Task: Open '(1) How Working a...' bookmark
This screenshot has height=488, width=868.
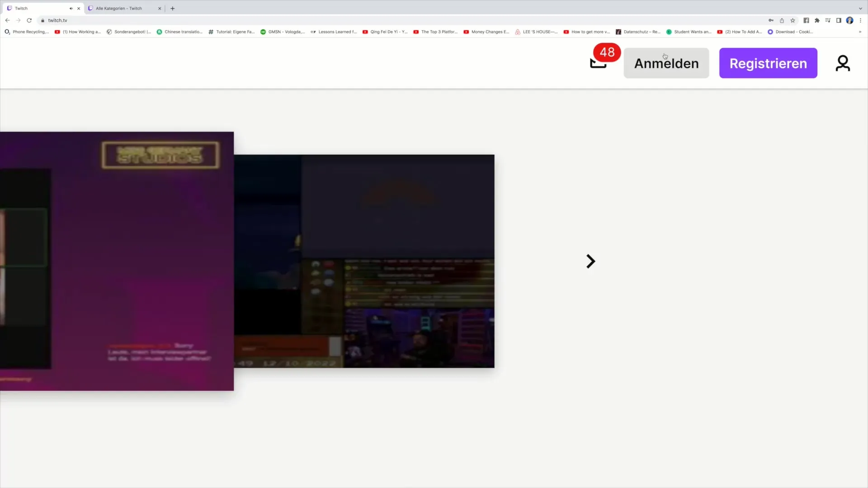Action: [x=78, y=32]
